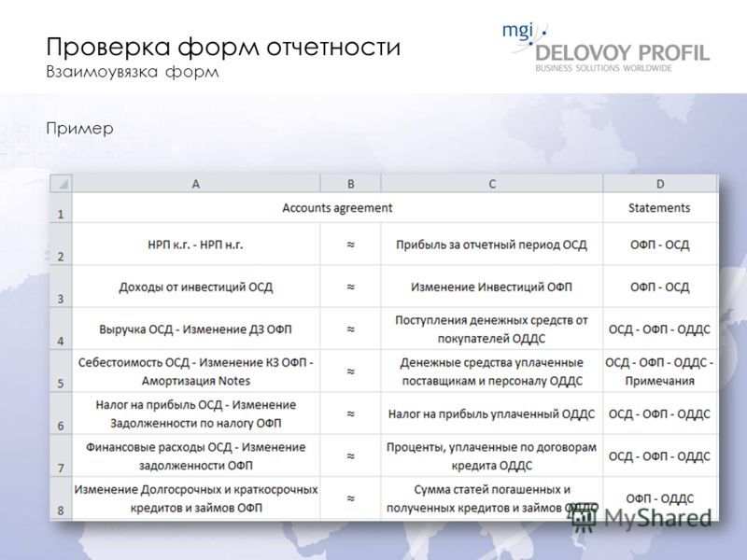
Task: Select "ОФП - ОСД" in the НРП row
Action: [660, 245]
